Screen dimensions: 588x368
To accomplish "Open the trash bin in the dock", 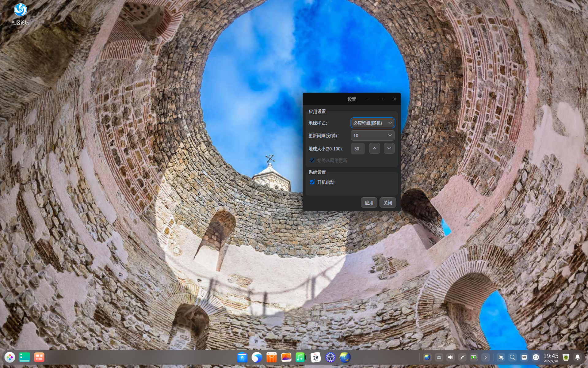I will 566,357.
